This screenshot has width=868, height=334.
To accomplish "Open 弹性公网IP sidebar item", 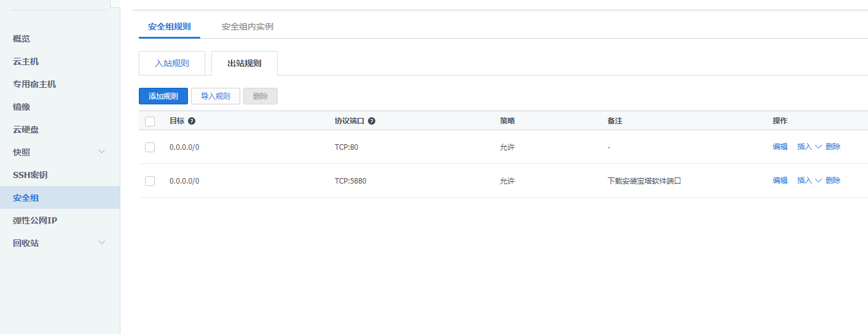I will [35, 220].
